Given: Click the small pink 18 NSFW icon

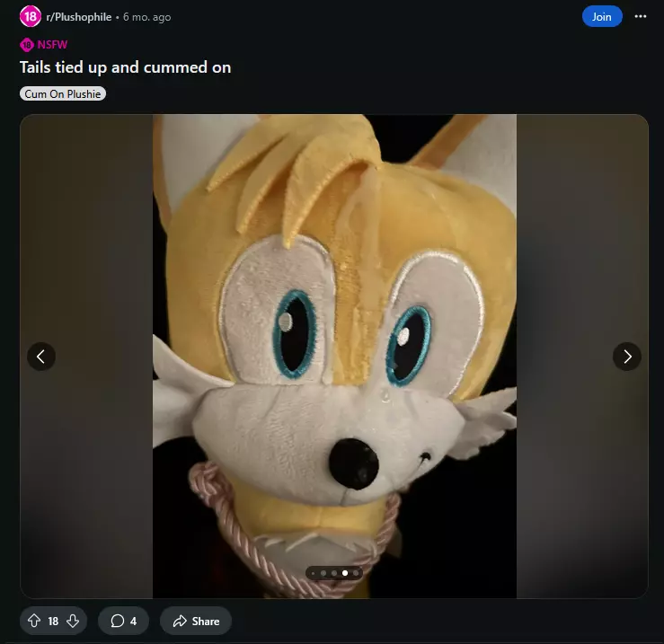Looking at the screenshot, I should point(27,44).
